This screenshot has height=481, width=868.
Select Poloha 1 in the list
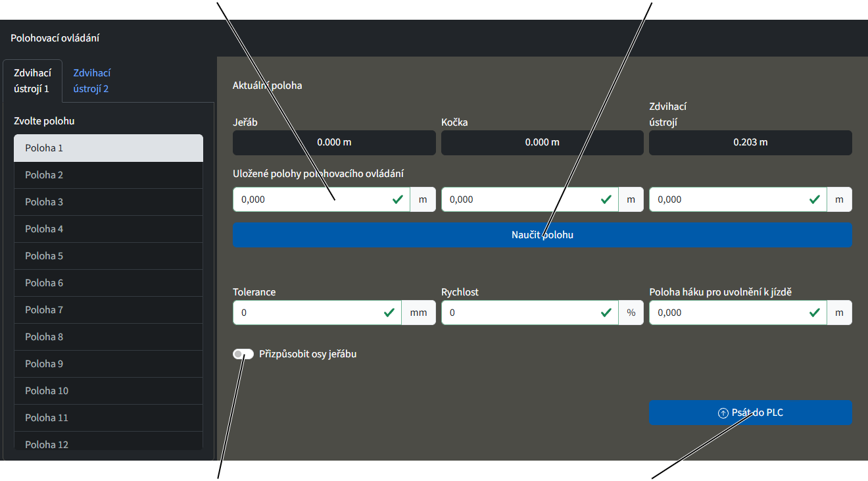108,148
